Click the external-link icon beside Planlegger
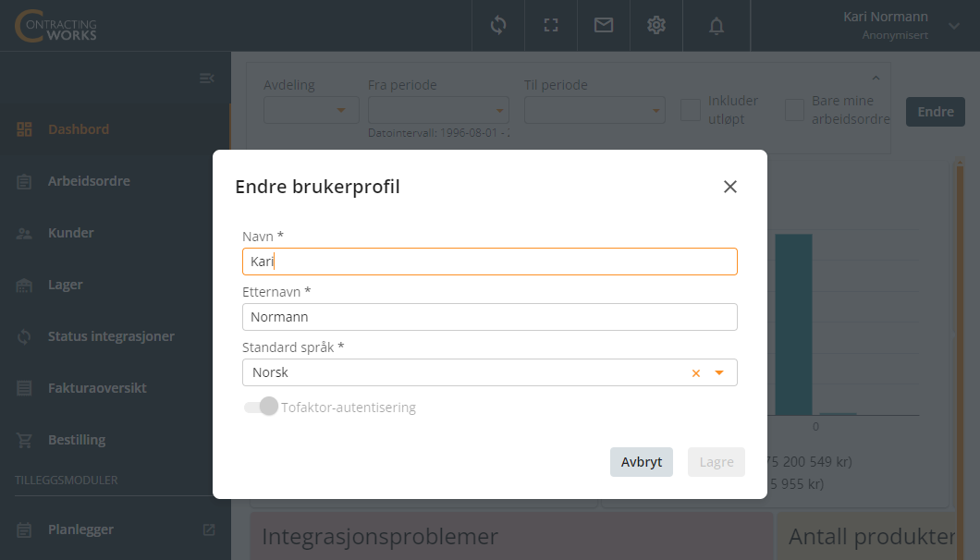The width and height of the screenshot is (980, 560). [209, 530]
